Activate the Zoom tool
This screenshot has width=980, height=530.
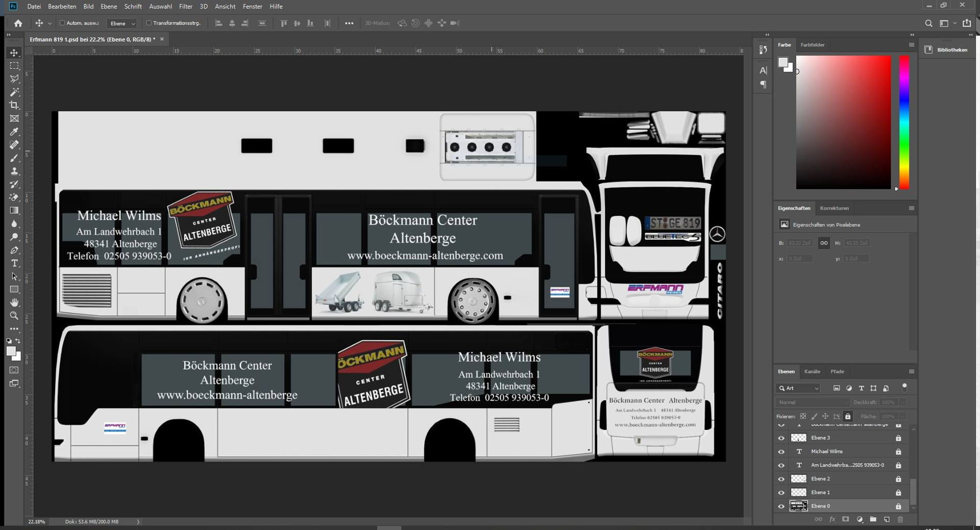(x=14, y=316)
